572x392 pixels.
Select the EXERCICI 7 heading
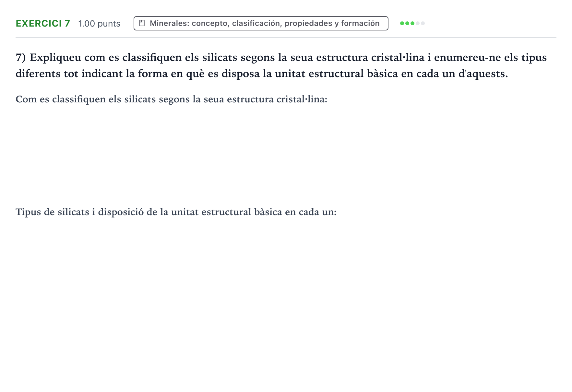[43, 23]
